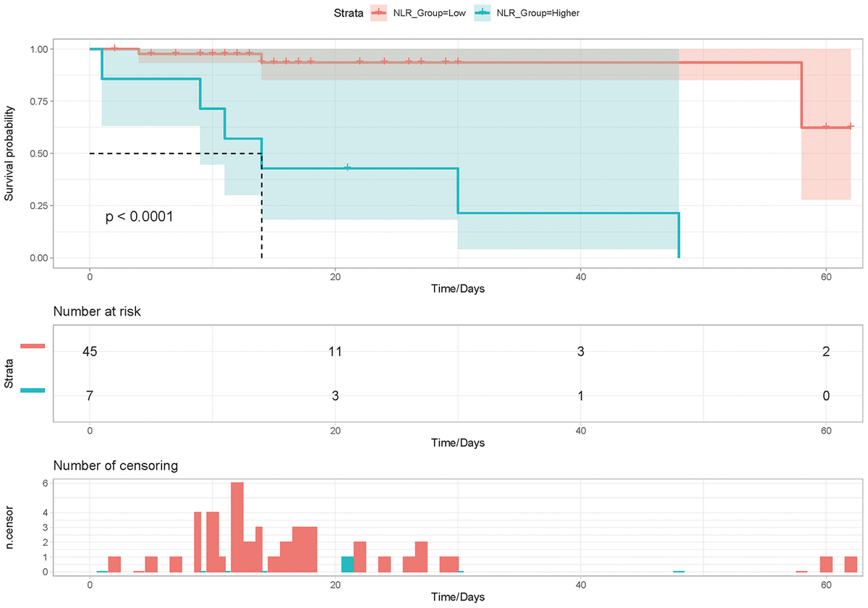Viewport: 868px width, 608px height.
Task: Click the number at risk value 7
Action: (x=90, y=396)
